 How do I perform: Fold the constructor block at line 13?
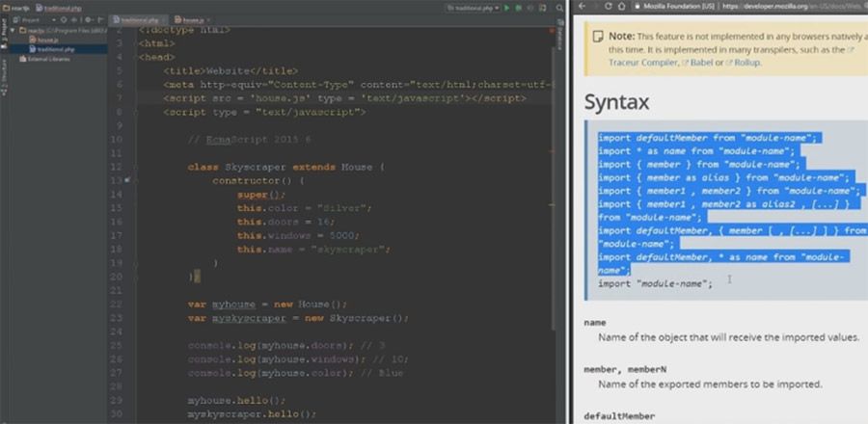(x=134, y=180)
